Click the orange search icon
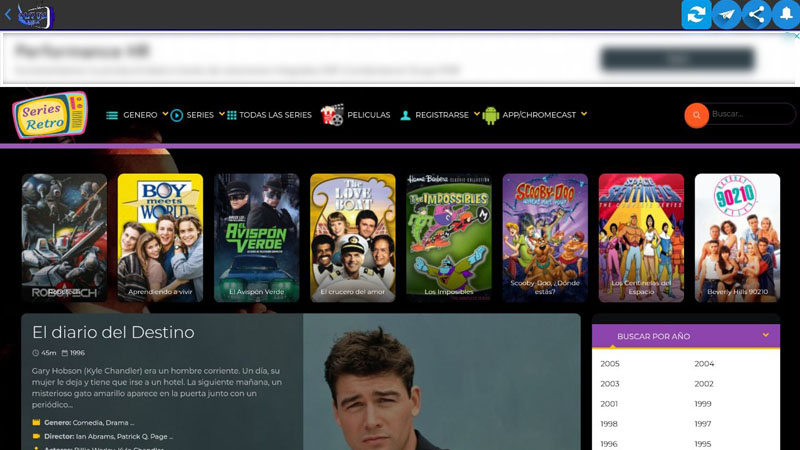This screenshot has width=800, height=450. 696,115
